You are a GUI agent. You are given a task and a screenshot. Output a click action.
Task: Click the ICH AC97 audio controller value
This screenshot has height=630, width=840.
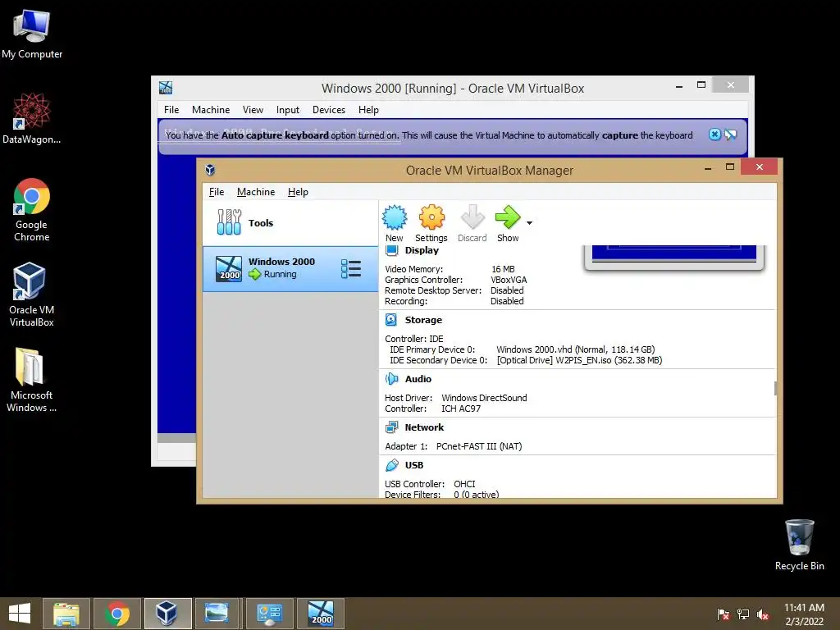pos(461,409)
